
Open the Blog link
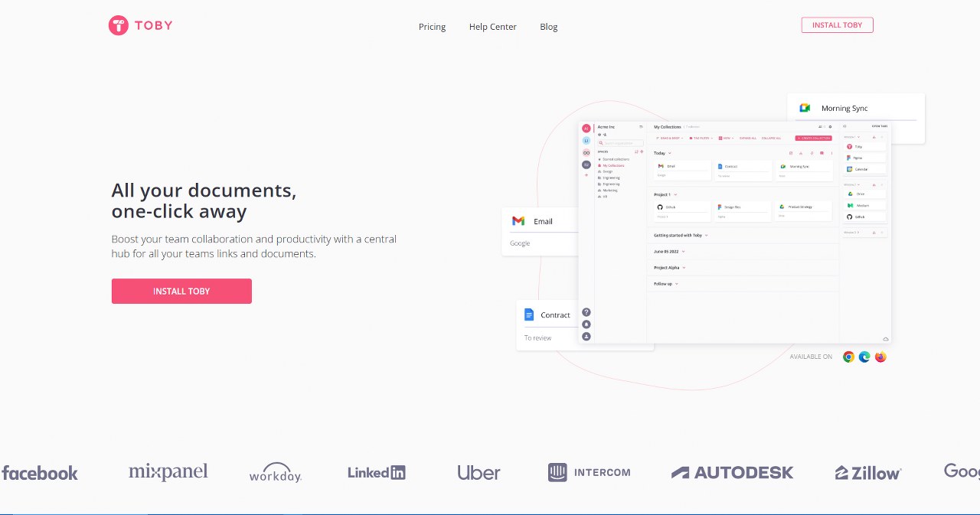[x=549, y=27]
